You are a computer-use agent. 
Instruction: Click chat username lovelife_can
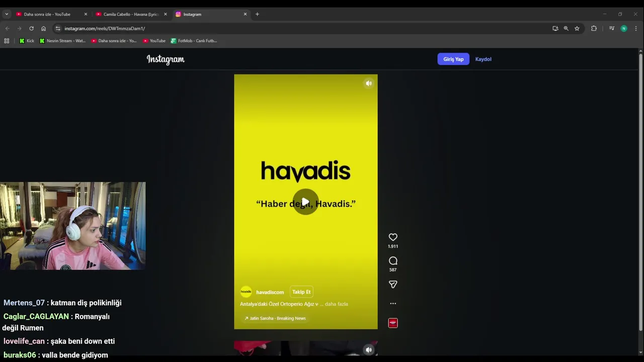(24, 341)
